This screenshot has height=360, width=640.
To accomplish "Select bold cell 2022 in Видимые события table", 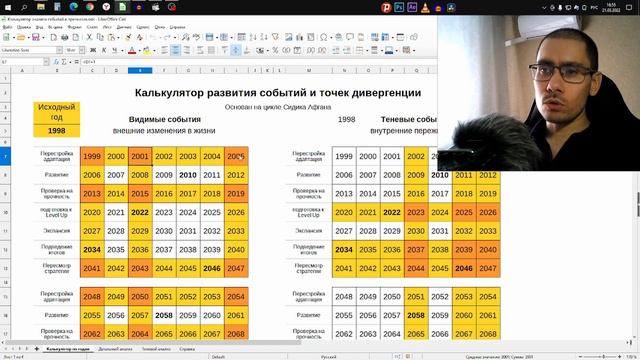I will 140,212.
